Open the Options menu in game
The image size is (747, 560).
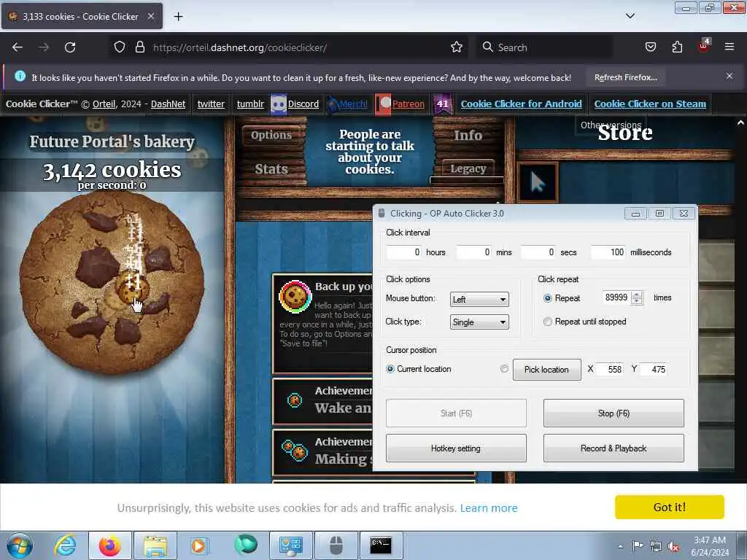(271, 135)
